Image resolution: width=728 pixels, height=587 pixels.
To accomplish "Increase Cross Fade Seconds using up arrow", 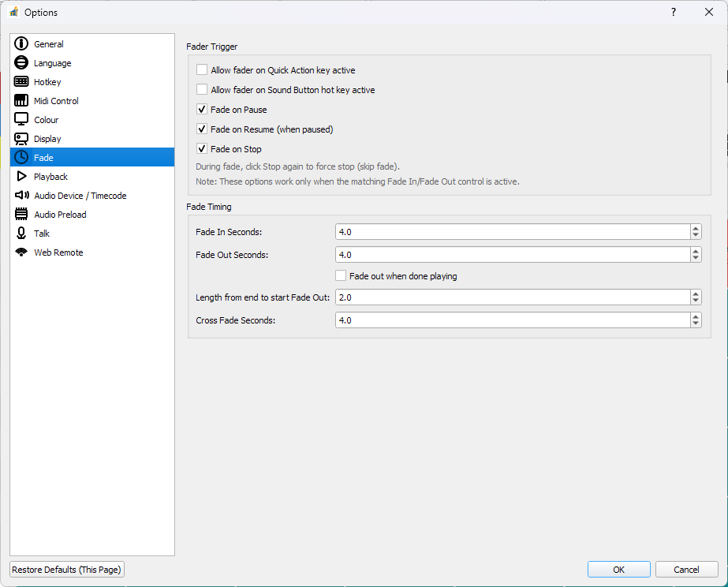I will point(695,316).
